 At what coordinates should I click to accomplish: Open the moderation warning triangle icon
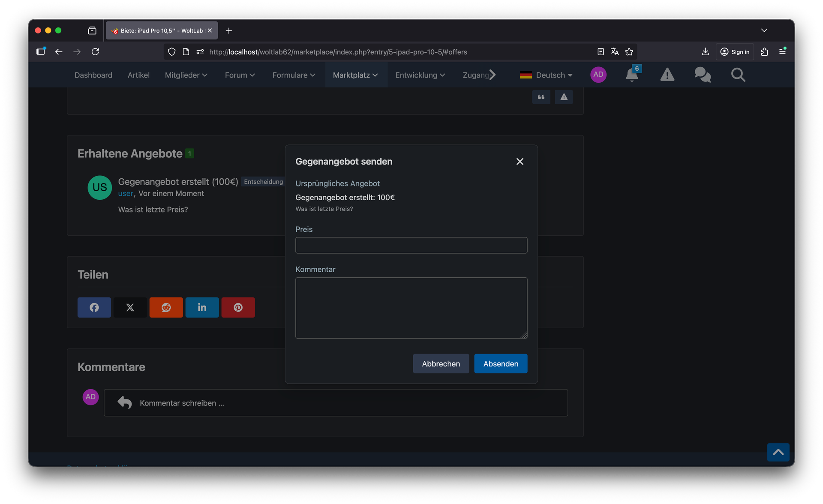pyautogui.click(x=667, y=75)
